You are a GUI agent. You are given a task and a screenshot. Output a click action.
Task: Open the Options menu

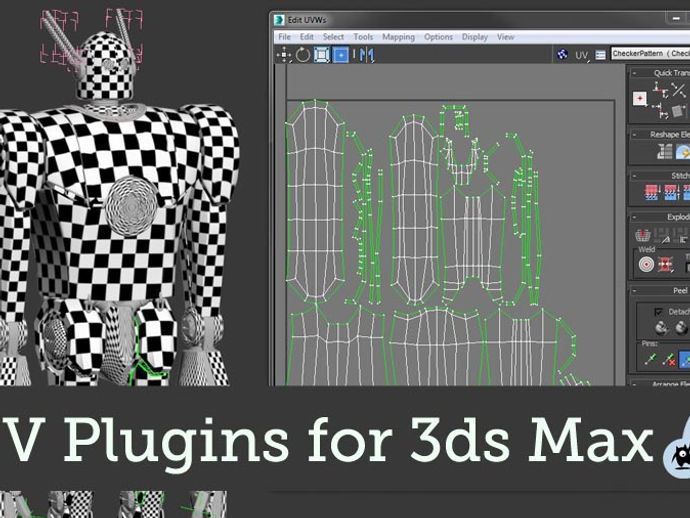(438, 37)
